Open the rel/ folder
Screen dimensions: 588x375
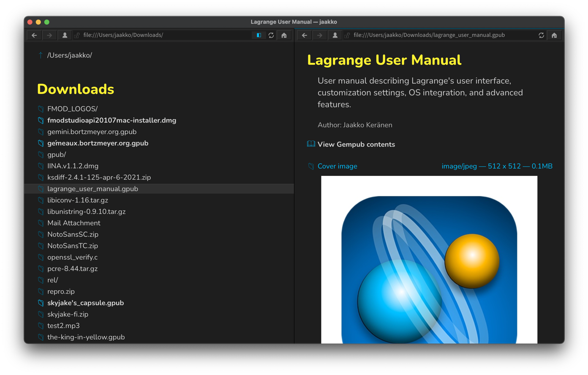pos(52,280)
